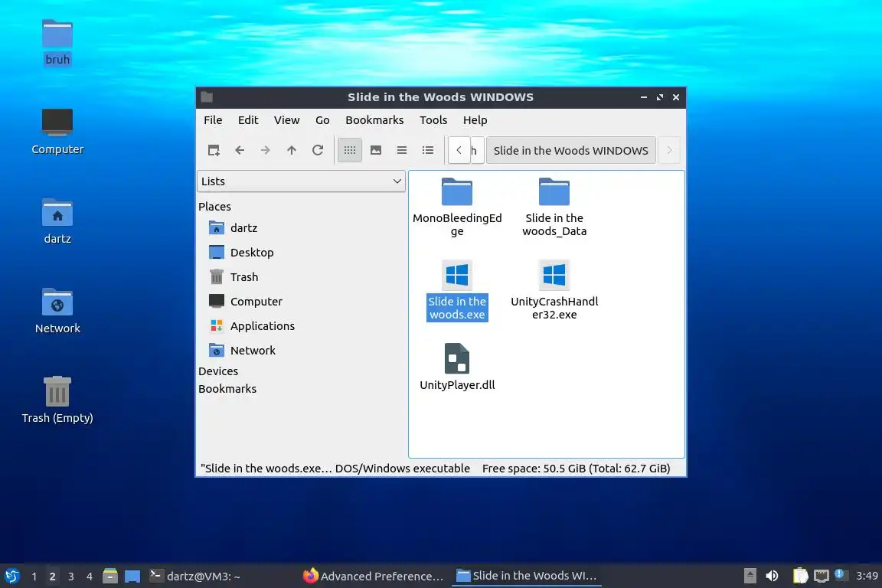This screenshot has width=882, height=588.
Task: Open the Help menu
Action: coord(475,120)
